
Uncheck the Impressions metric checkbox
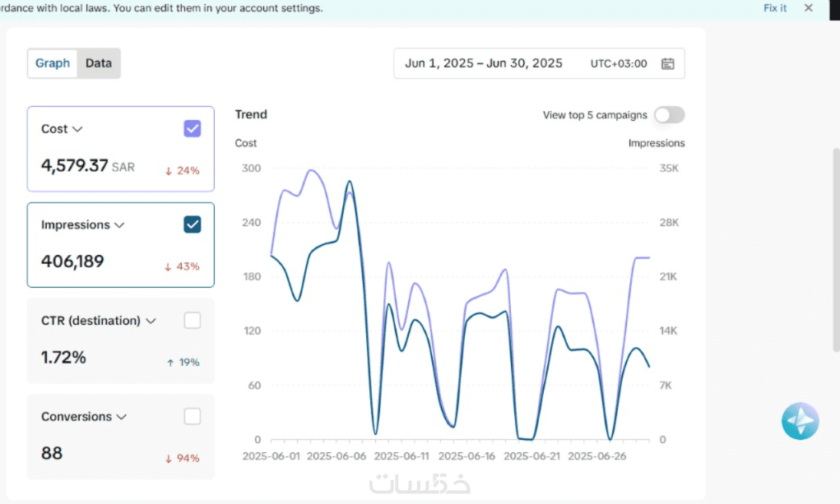(192, 224)
